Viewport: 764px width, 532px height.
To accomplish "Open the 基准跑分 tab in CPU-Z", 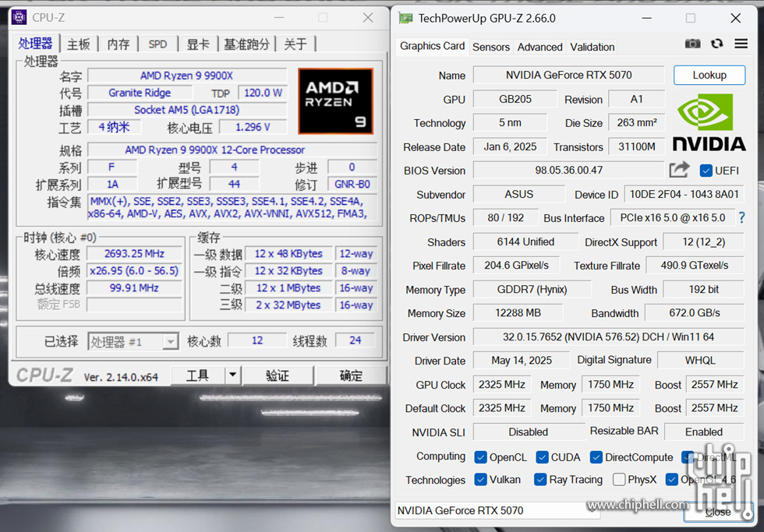I will click(247, 44).
